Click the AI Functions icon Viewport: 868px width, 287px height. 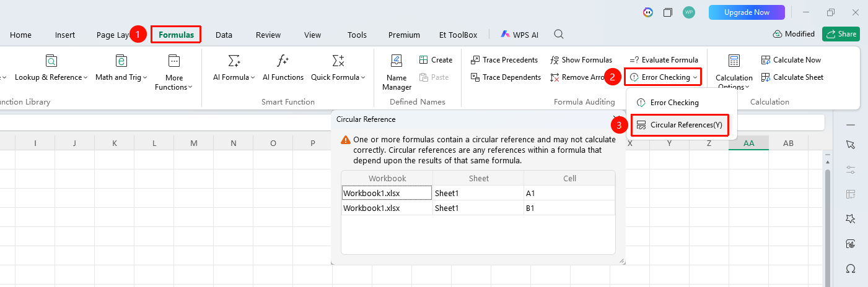coord(283,61)
